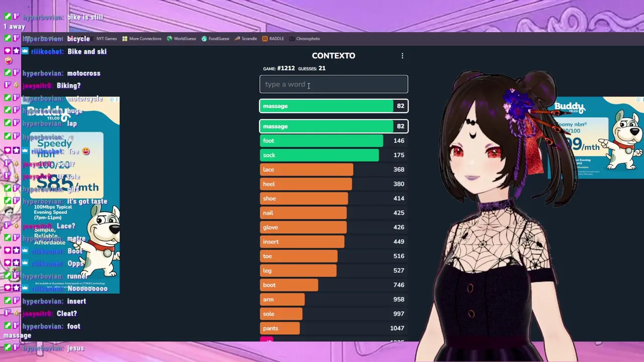This screenshot has height=362, width=644.
Task: Select the 'nail' guess bar ranked 425
Action: point(334,213)
